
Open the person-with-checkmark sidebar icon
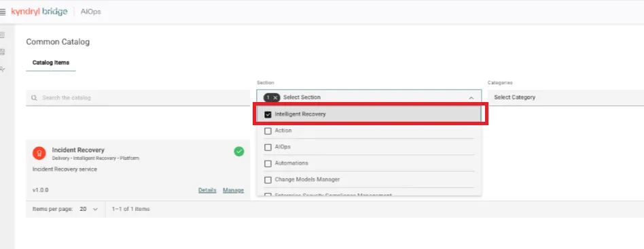click(x=3, y=69)
